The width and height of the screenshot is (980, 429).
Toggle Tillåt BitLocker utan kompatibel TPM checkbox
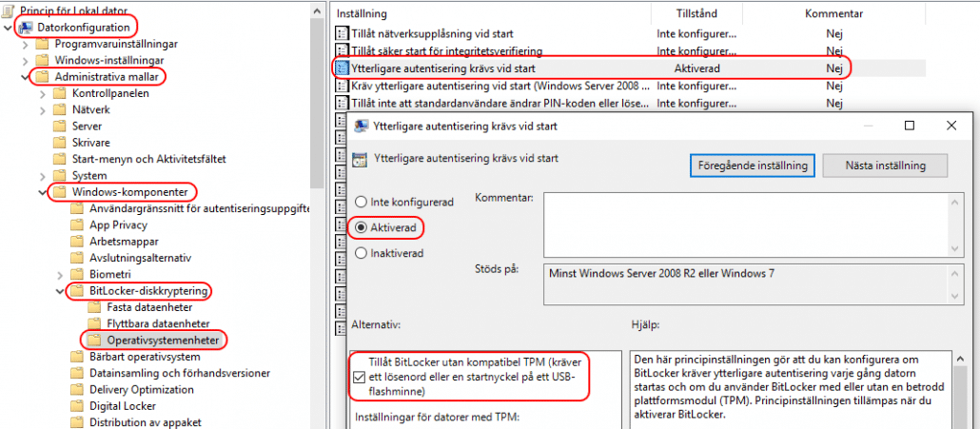(x=358, y=376)
